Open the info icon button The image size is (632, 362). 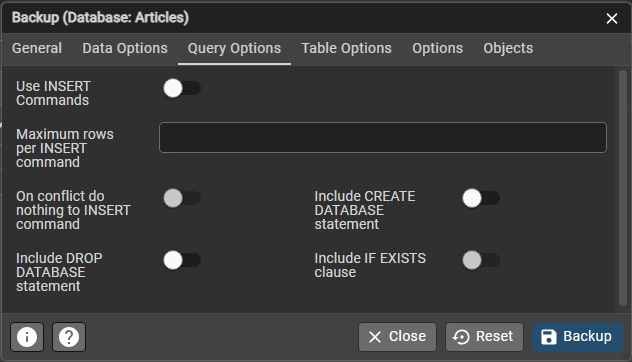tap(27, 337)
